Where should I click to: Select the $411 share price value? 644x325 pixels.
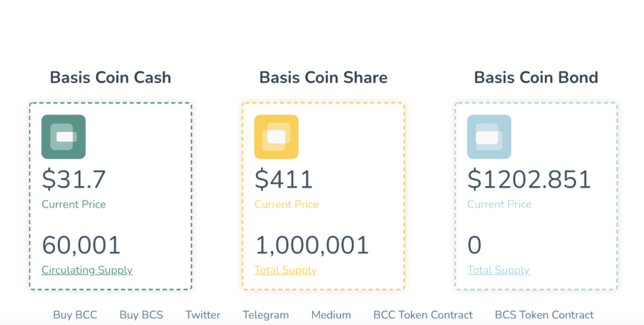pyautogui.click(x=283, y=179)
